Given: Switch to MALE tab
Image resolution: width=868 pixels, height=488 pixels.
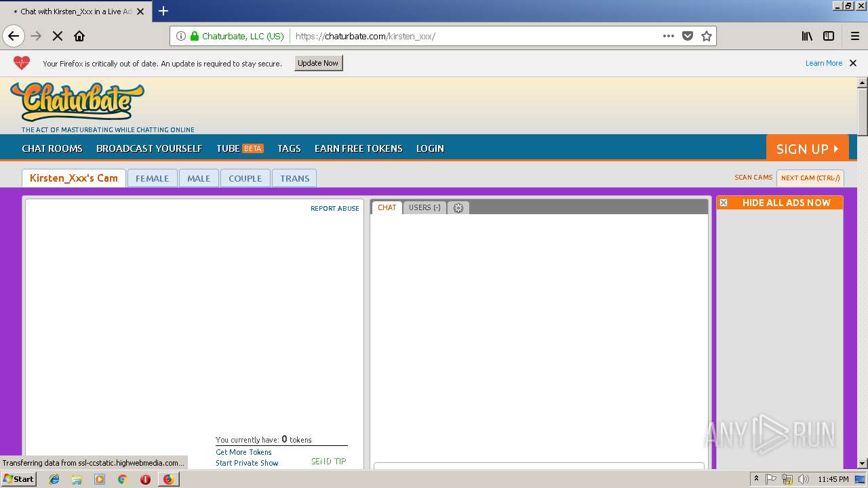Looking at the screenshot, I should 199,178.
